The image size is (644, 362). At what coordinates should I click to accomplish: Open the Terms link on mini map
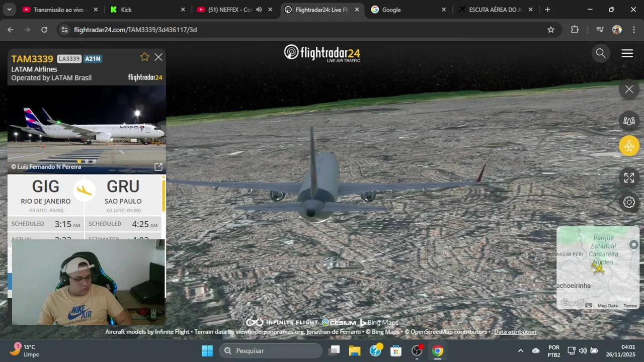pos(630,306)
